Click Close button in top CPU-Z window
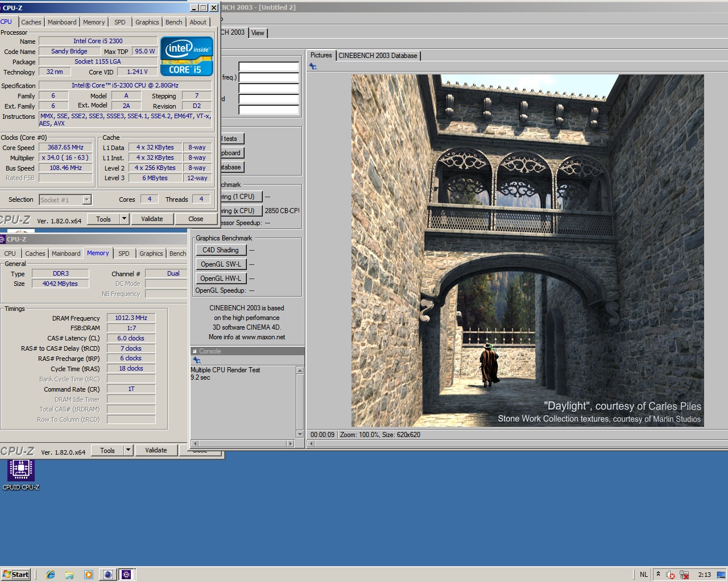This screenshot has width=728, height=582. (196, 219)
